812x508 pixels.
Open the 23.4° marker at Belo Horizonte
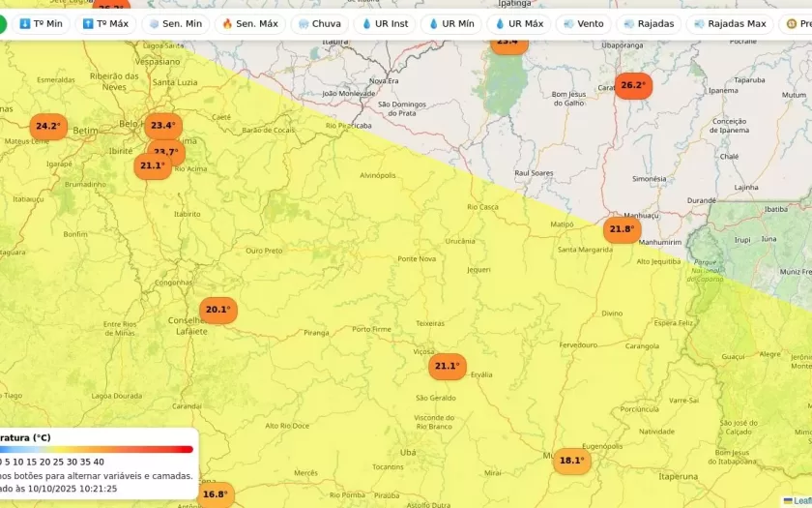(162, 125)
